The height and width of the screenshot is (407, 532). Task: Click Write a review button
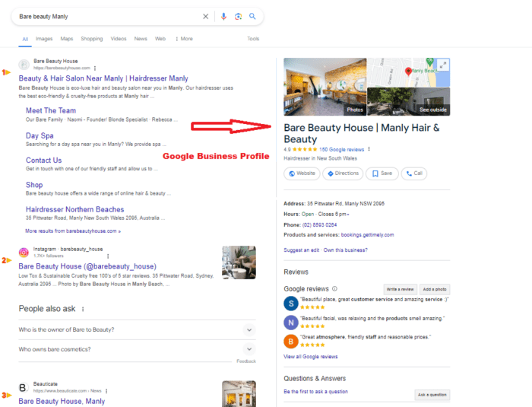401,289
